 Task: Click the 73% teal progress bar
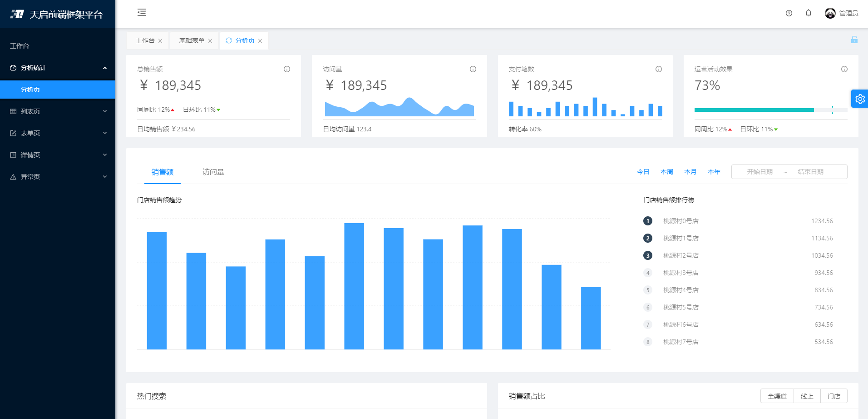pos(754,110)
